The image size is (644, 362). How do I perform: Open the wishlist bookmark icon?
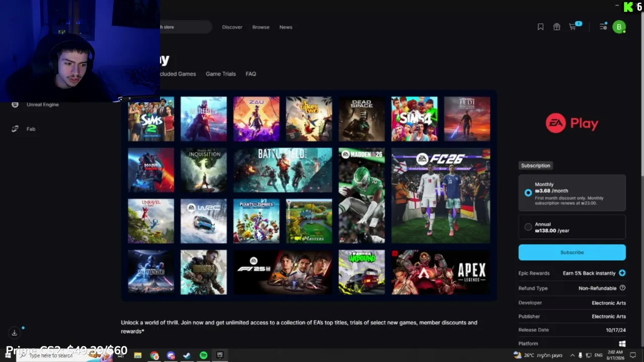(x=540, y=27)
